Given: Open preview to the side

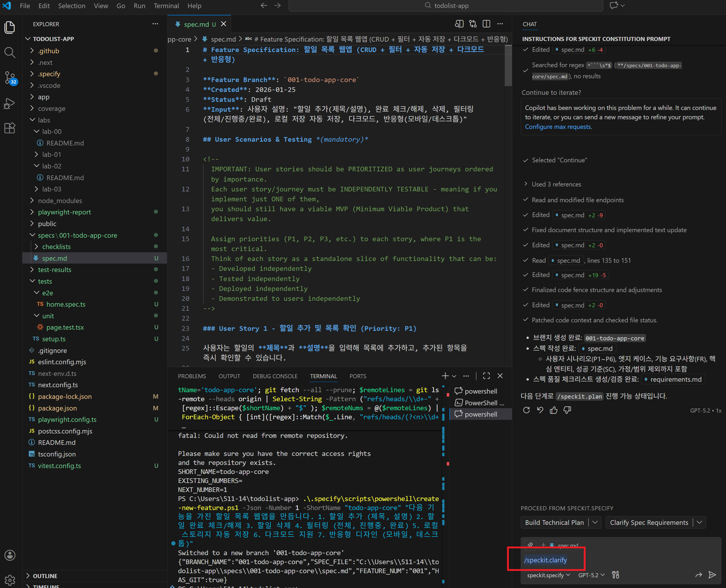Looking at the screenshot, I should tap(459, 24).
